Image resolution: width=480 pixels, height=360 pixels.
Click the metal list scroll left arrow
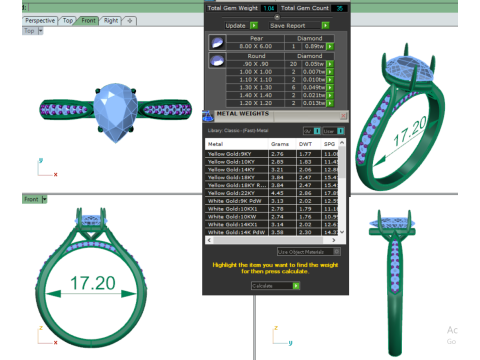(209, 240)
